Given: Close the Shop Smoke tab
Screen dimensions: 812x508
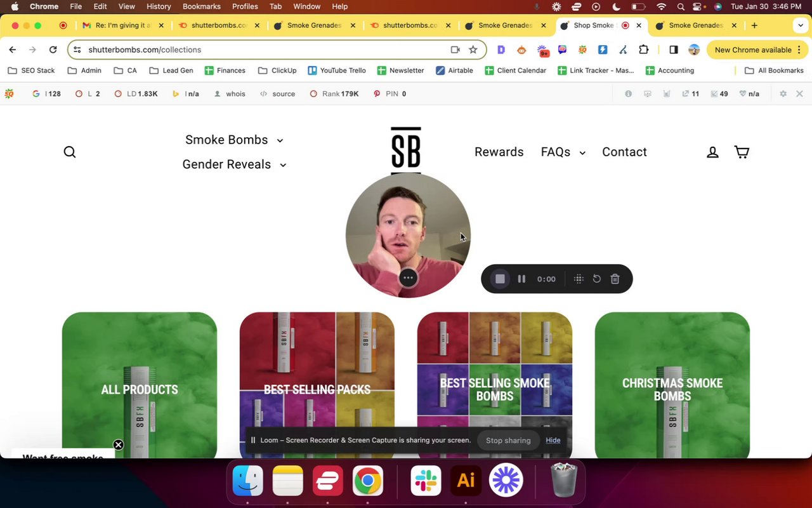Looking at the screenshot, I should click(x=639, y=25).
